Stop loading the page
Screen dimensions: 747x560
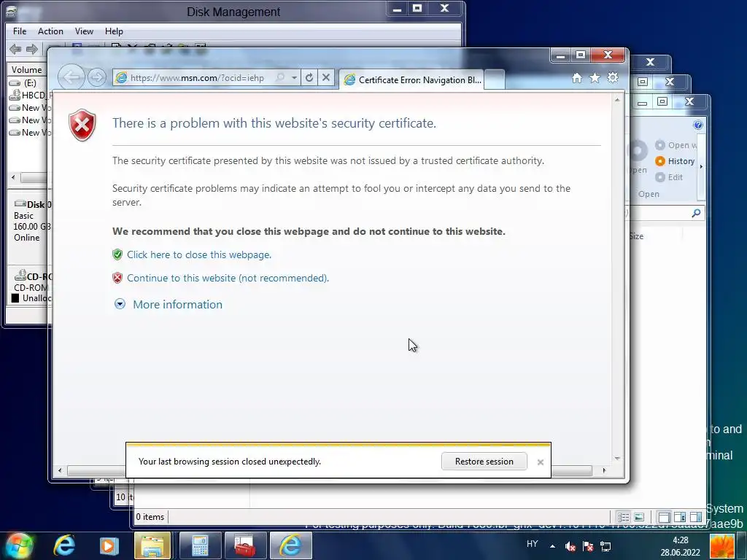(x=326, y=77)
